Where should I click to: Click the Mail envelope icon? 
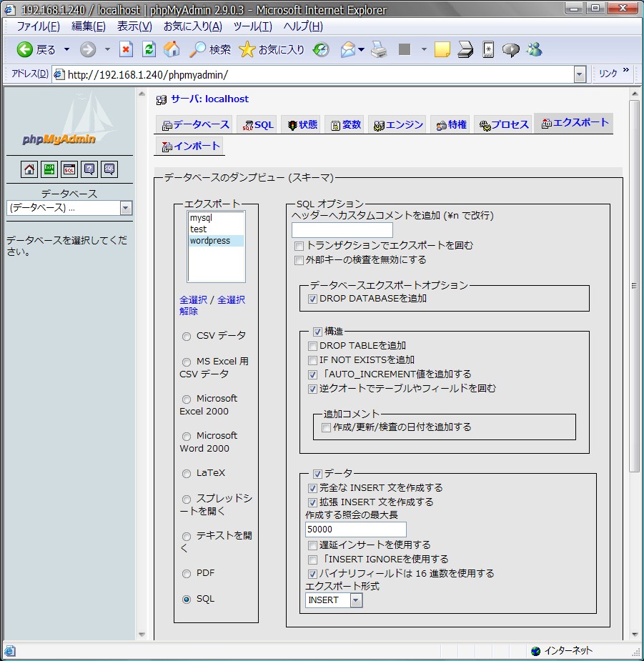348,50
